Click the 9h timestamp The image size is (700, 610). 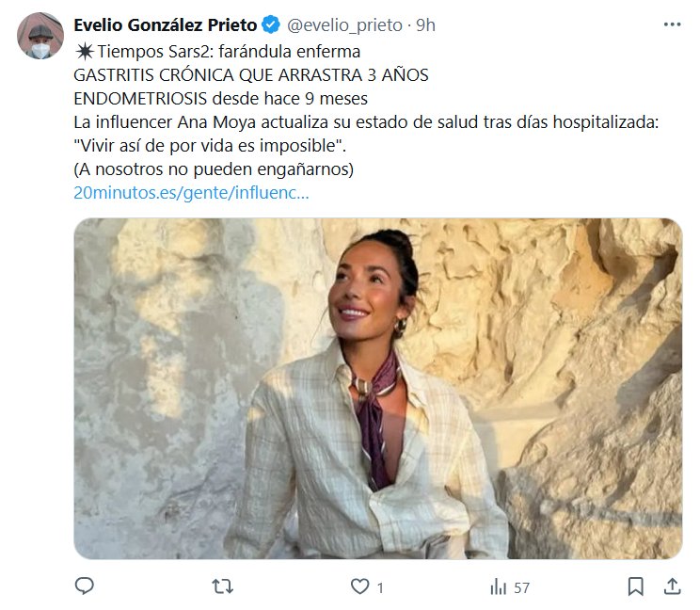pyautogui.click(x=425, y=25)
